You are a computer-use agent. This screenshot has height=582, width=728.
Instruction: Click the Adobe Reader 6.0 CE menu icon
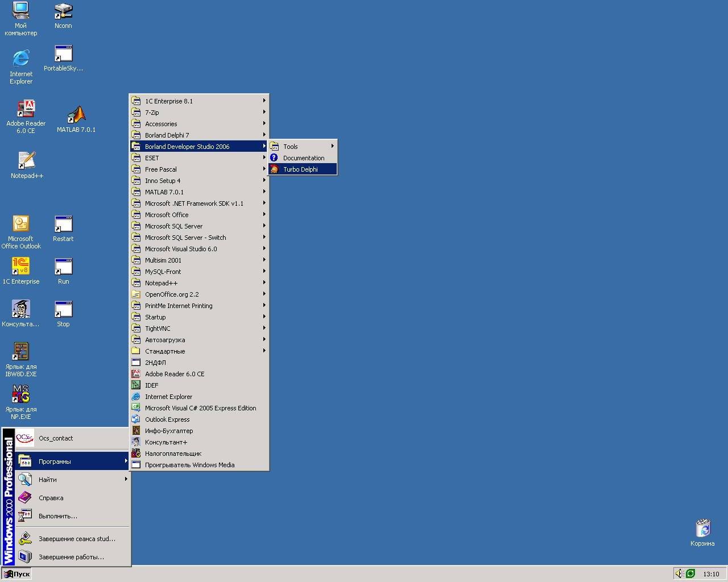coord(136,374)
